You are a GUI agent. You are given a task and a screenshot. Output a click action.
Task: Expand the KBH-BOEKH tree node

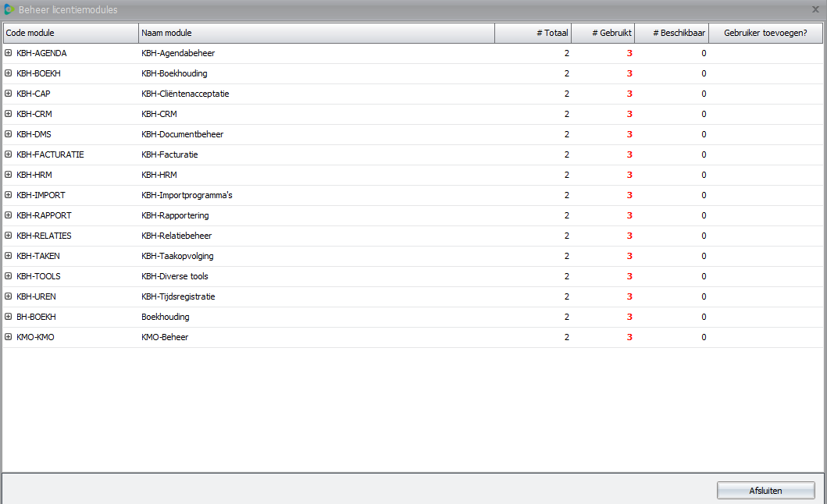(9, 73)
